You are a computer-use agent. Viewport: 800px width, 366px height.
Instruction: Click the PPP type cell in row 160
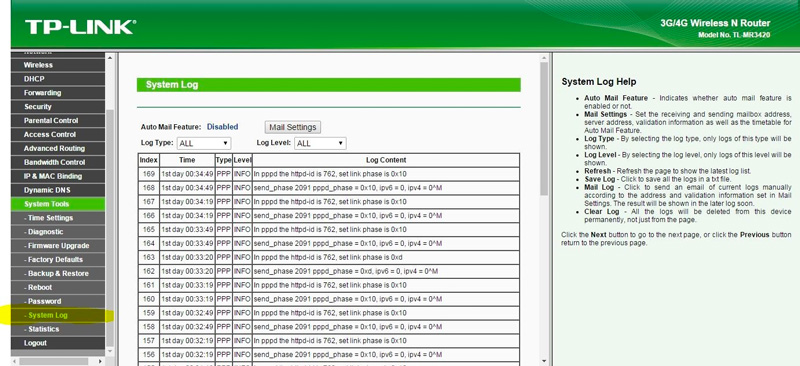coord(223,299)
